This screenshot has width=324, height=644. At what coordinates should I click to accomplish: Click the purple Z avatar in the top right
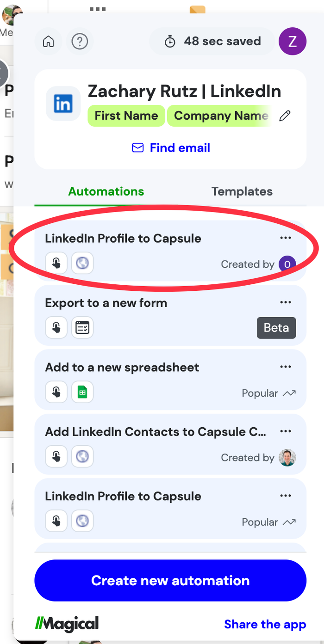tap(293, 41)
